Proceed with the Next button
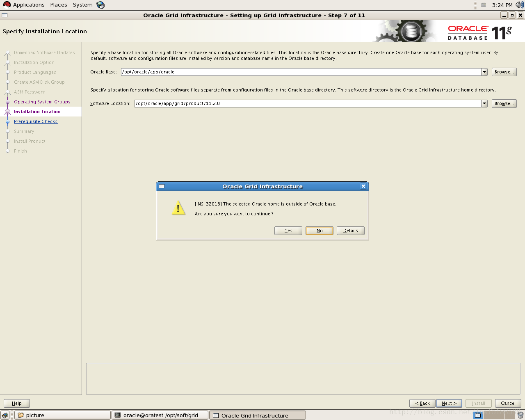The image size is (525, 420). [449, 403]
